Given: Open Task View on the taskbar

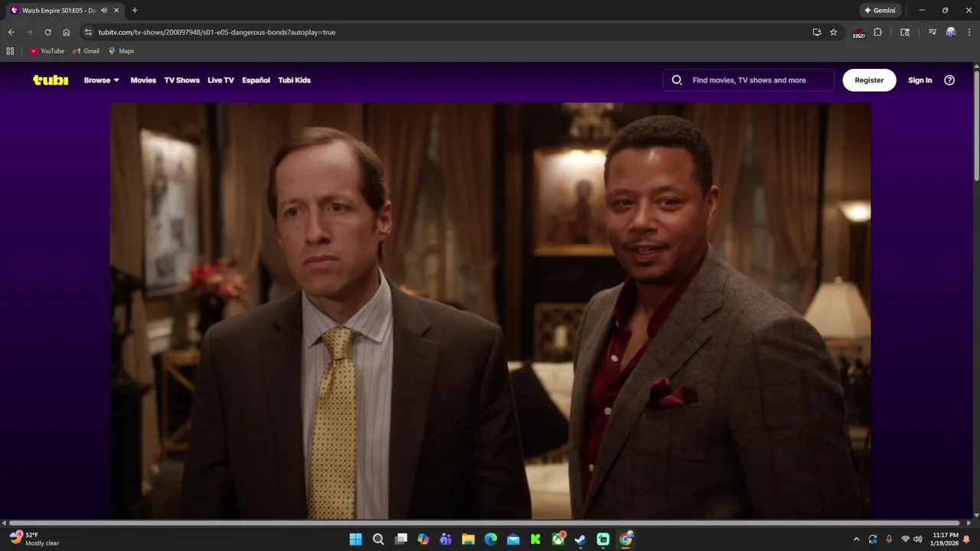Looking at the screenshot, I should click(400, 540).
